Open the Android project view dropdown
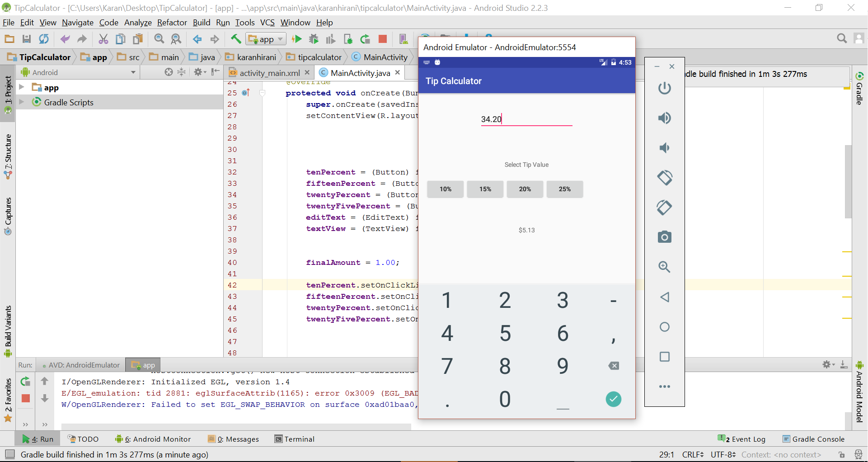The width and height of the screenshot is (868, 462). coord(78,72)
